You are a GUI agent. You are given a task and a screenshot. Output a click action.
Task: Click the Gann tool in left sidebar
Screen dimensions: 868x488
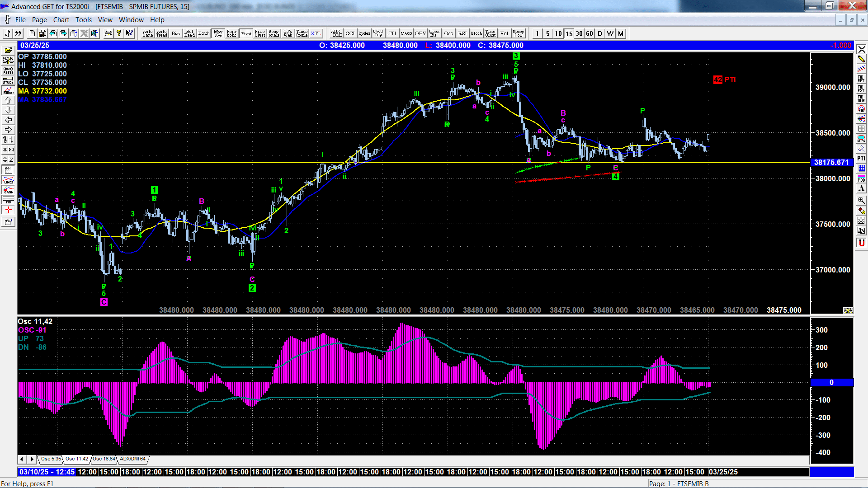tap(8, 190)
